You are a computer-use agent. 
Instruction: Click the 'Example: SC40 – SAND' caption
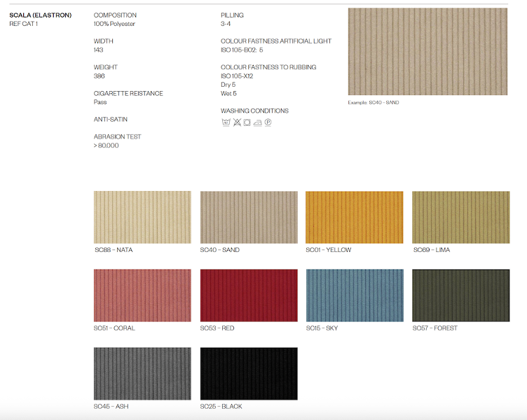click(374, 103)
